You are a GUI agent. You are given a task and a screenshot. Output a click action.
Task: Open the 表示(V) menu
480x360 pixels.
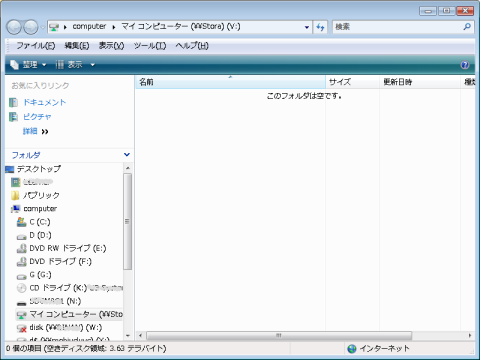(111, 45)
